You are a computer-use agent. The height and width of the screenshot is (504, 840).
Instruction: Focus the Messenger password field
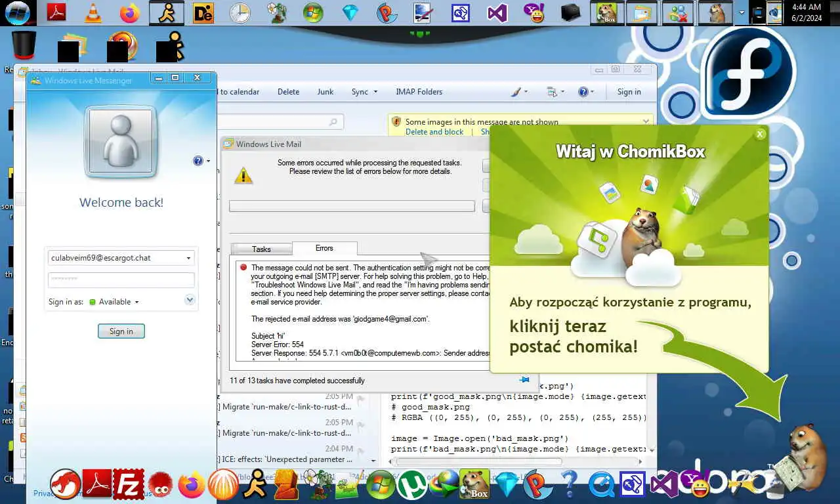[x=121, y=280]
